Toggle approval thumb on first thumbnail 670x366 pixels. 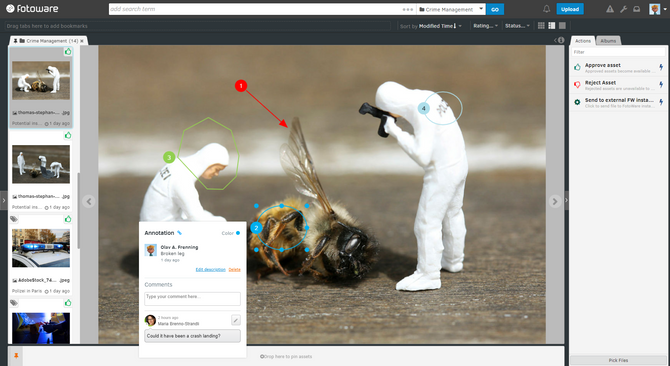click(x=68, y=52)
